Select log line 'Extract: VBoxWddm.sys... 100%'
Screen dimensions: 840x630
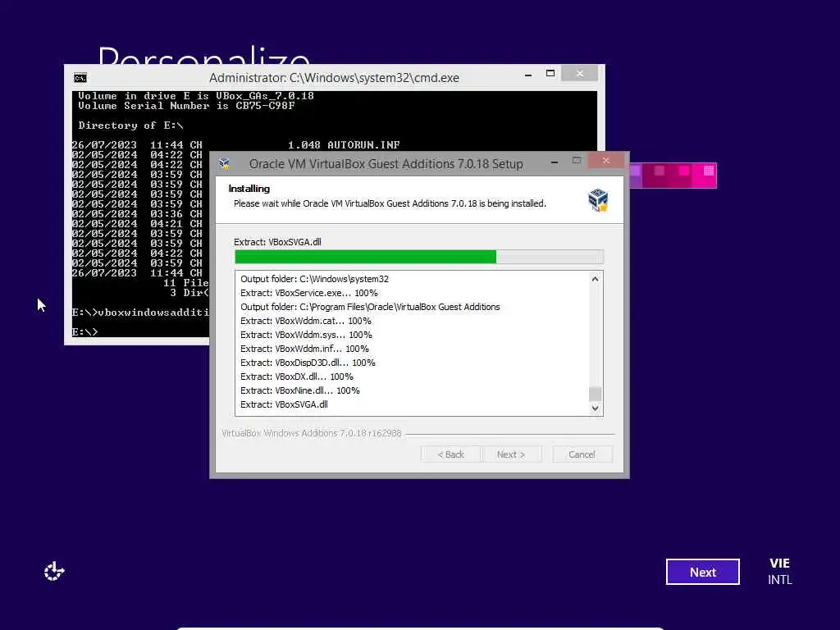(x=307, y=335)
